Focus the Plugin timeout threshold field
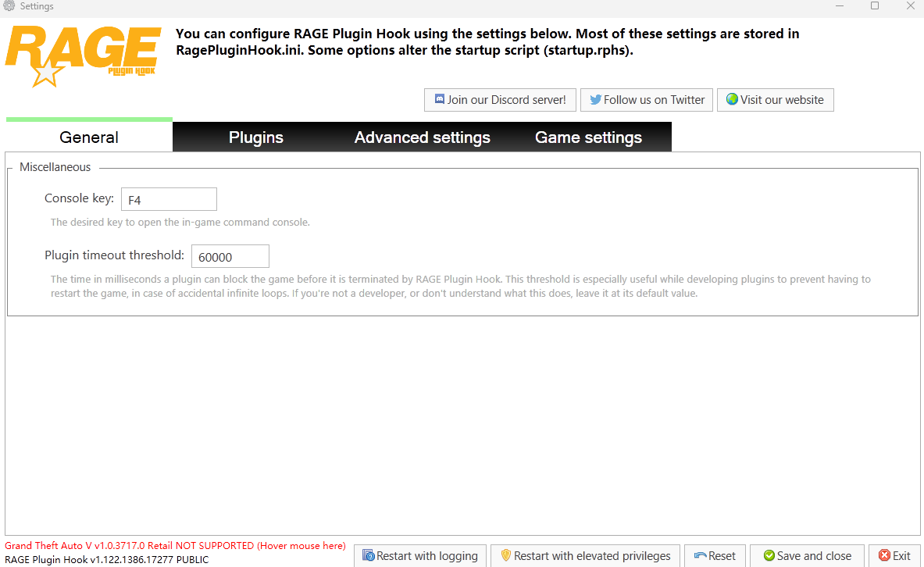924x567 pixels. [x=230, y=256]
